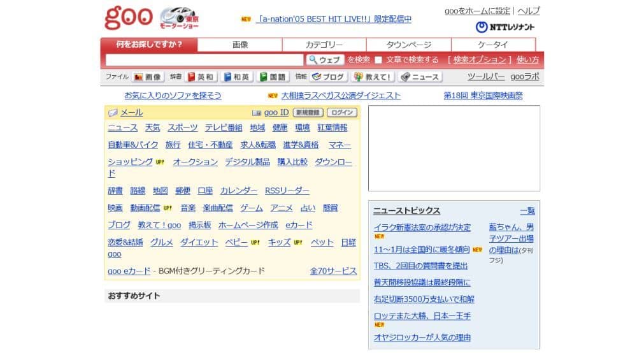Open the 使い方 link
Screen dimensions: 644x353
[x=528, y=60]
